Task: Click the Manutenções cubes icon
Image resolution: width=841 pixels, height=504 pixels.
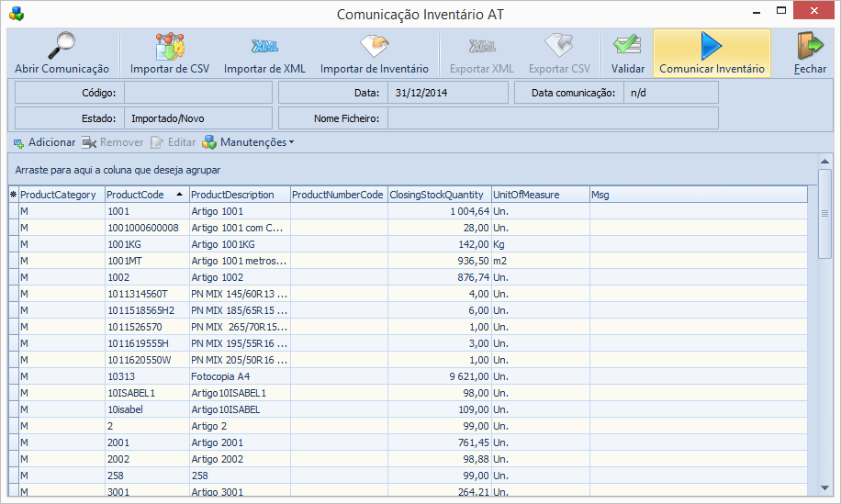Action: pyautogui.click(x=209, y=142)
